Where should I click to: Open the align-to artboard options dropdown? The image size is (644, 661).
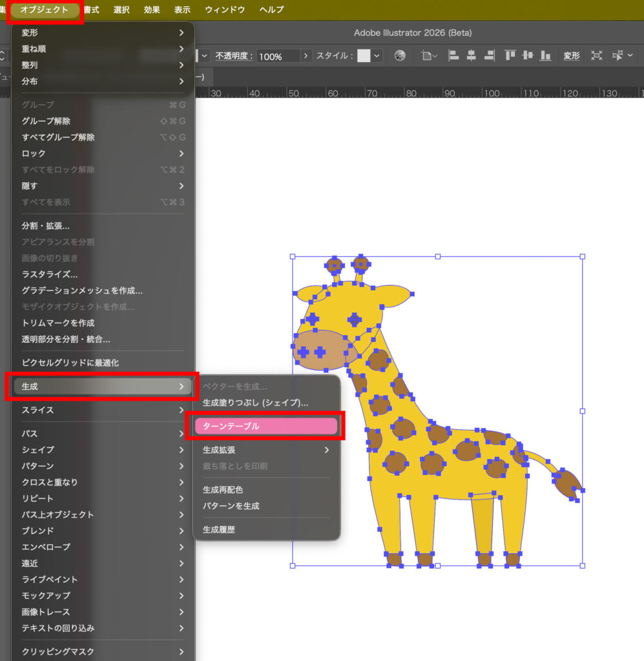(430, 56)
